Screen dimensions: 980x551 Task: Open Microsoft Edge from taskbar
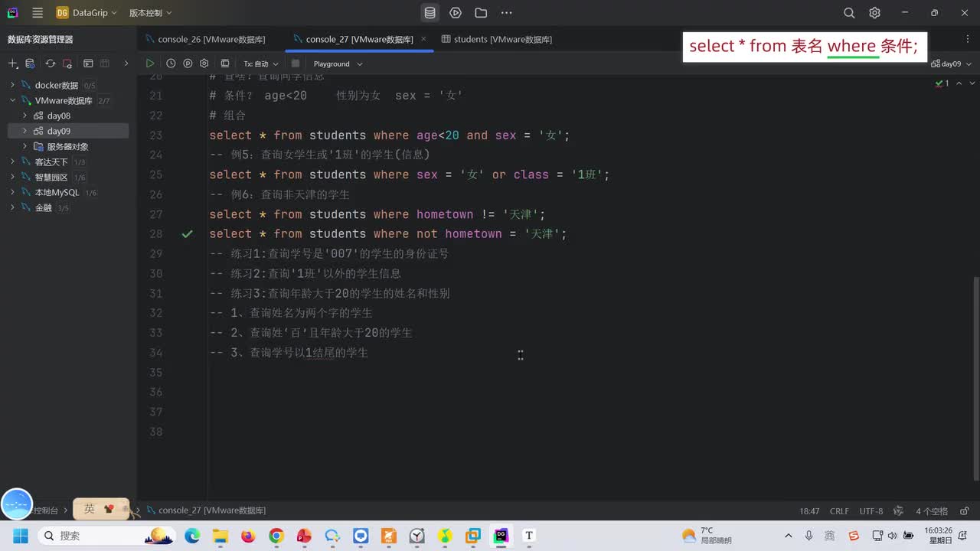[192, 536]
